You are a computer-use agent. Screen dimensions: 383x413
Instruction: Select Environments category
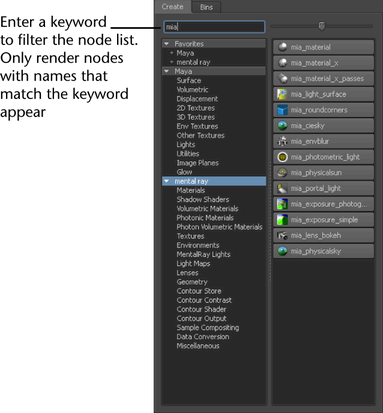click(x=198, y=245)
